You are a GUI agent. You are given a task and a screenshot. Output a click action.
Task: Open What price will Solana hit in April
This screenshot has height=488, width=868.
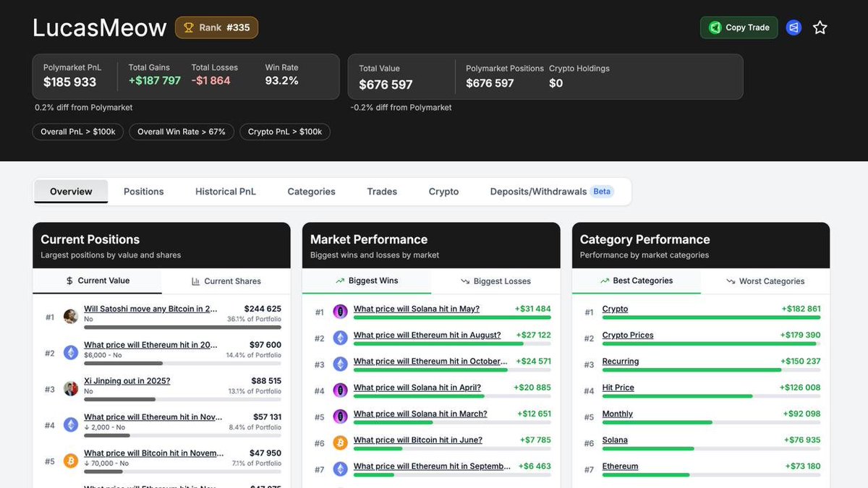pyautogui.click(x=417, y=388)
